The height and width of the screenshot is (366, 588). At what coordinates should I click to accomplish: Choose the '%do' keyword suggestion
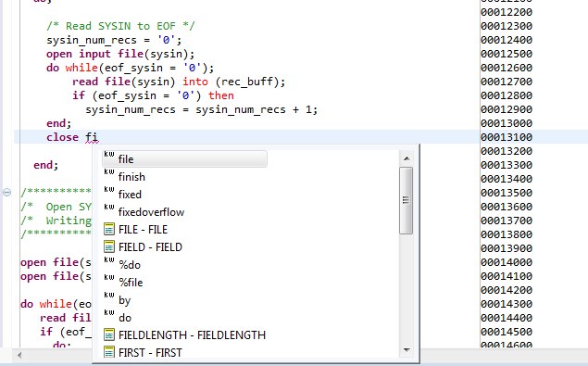click(x=130, y=265)
